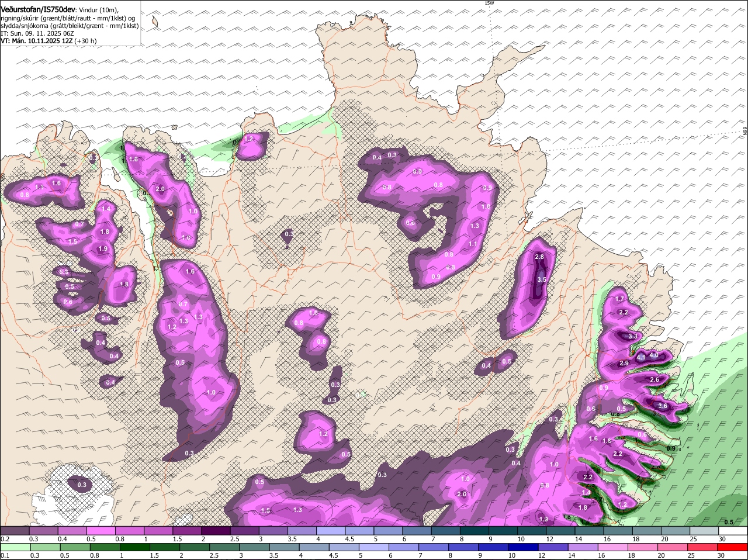Viewport: 748px width, 560px height.
Task: Click the slate blue 6 swatch in the upper legend row
Action: tap(418, 531)
